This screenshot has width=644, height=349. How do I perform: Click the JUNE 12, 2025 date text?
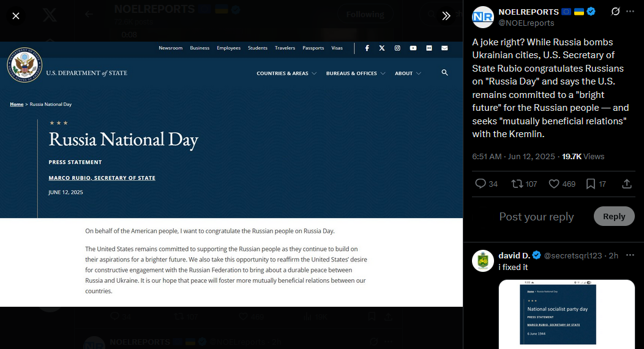point(66,192)
